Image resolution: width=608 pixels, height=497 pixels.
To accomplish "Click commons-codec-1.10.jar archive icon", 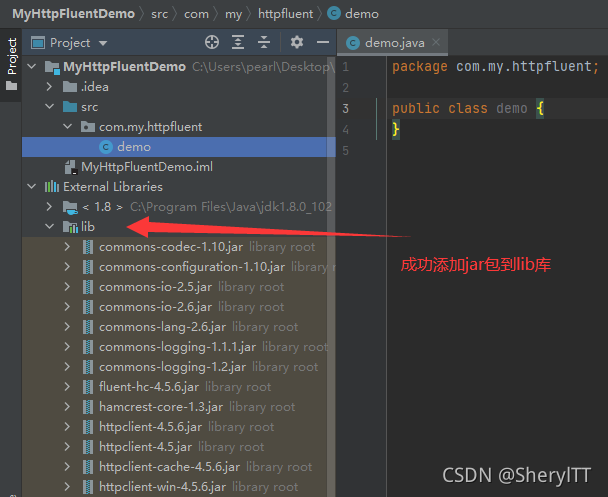I will (x=88, y=247).
